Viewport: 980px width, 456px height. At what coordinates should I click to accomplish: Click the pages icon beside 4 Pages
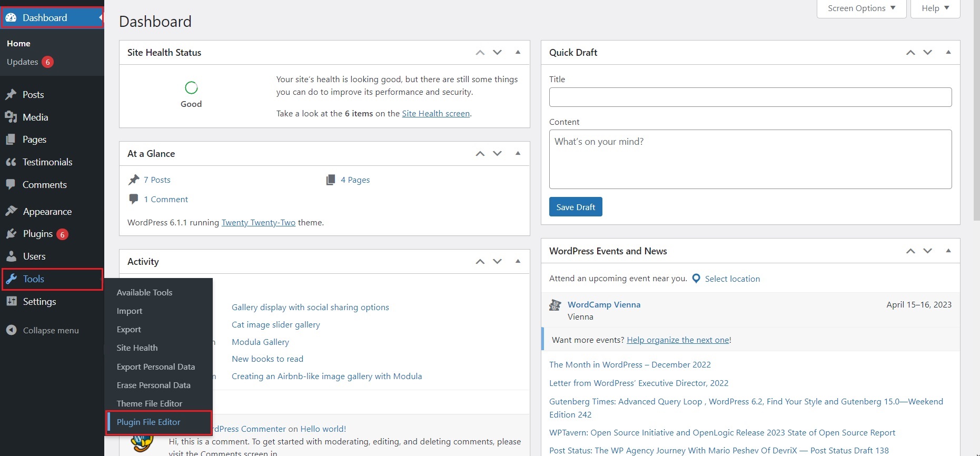coord(331,180)
